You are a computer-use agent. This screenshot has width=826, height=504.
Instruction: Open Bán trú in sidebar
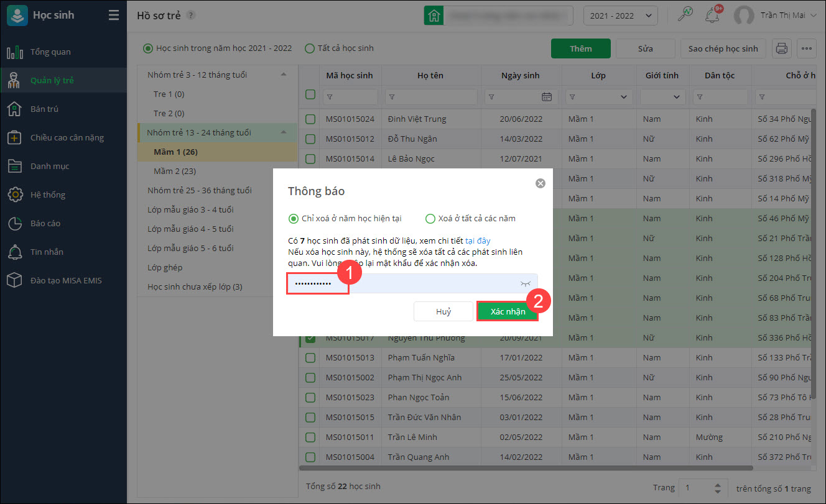(63, 109)
